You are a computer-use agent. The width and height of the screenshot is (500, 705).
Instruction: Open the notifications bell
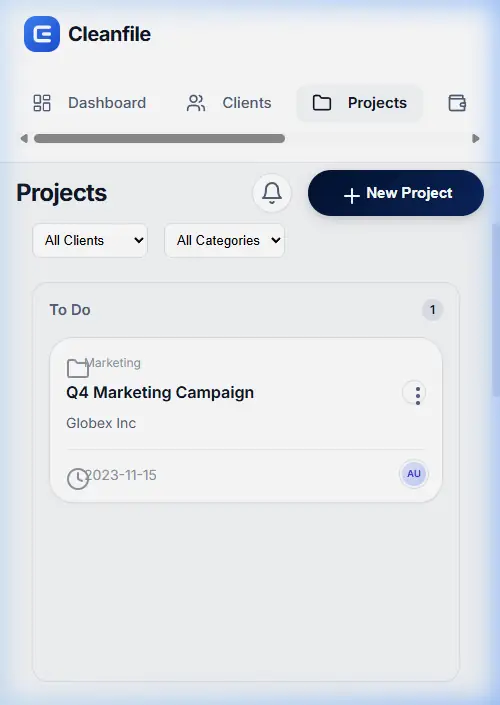(272, 193)
